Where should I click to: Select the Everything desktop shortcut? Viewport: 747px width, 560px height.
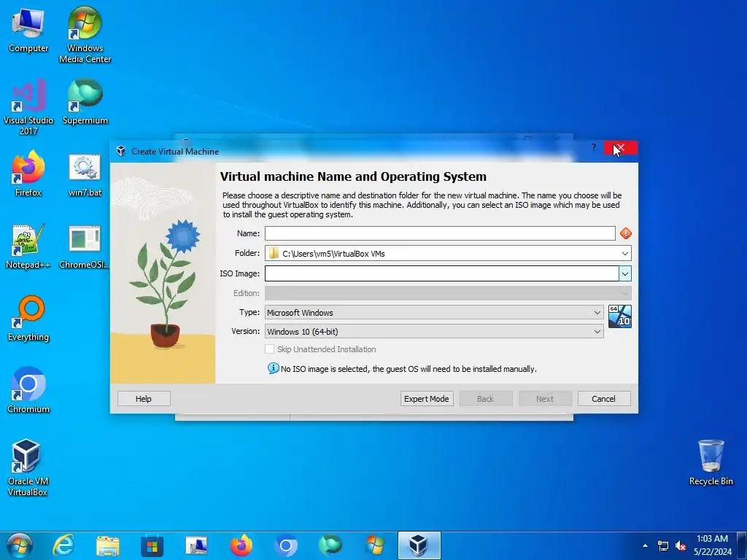click(28, 319)
